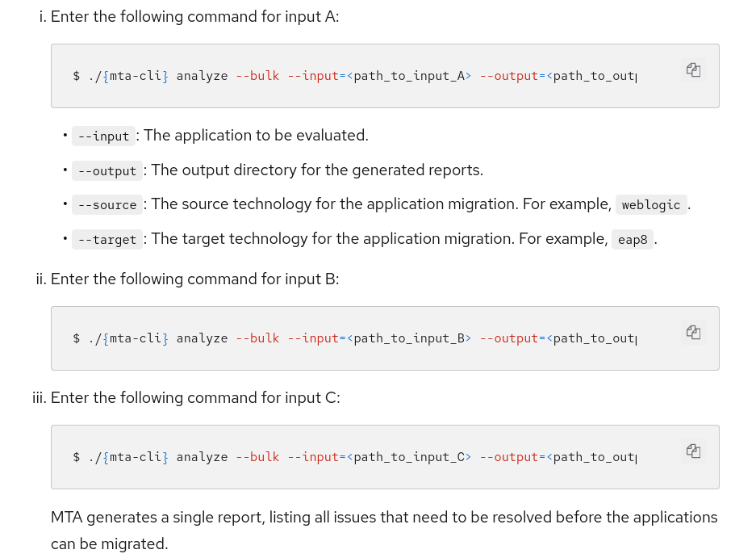Click <path_to_input_B> in the second command
756x558 pixels.
pos(408,338)
